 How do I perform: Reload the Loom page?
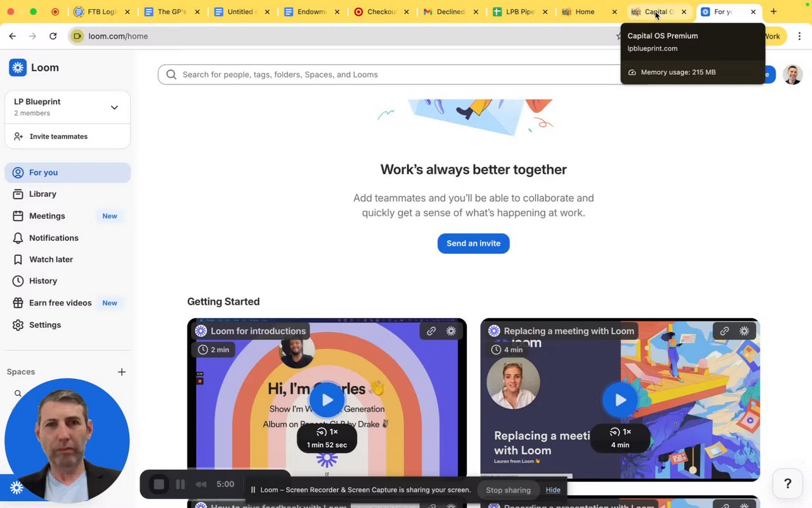53,36
